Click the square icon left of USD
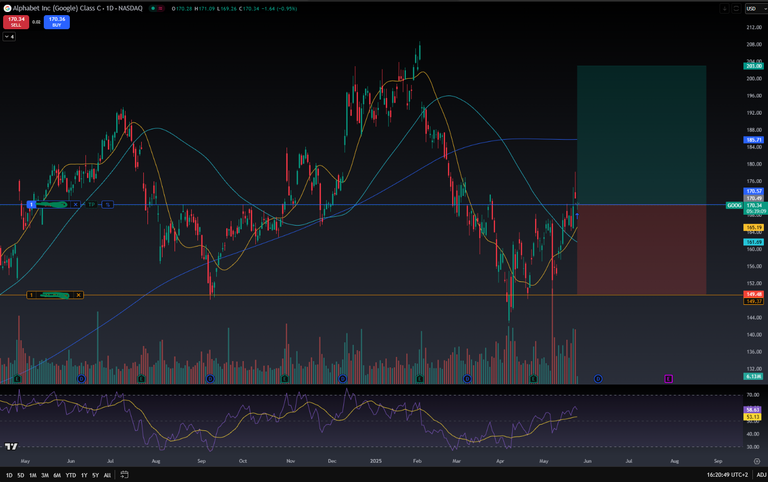The width and height of the screenshot is (768, 482). click(736, 8)
